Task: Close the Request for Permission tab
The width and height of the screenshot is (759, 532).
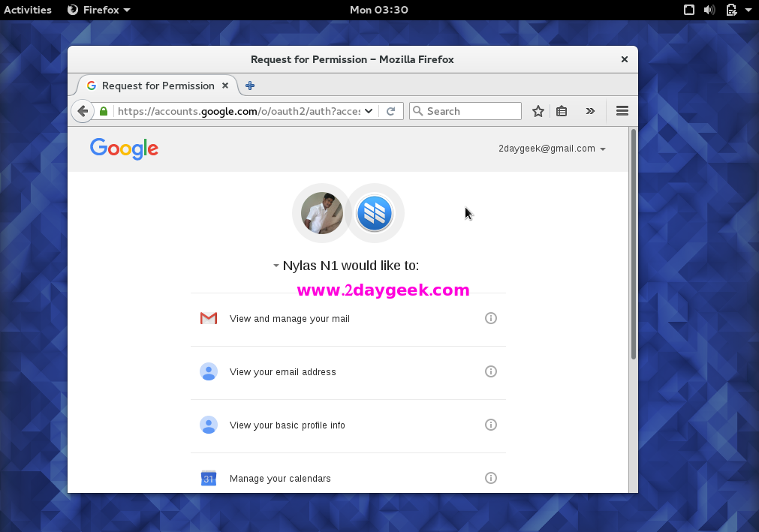Action: click(x=225, y=86)
